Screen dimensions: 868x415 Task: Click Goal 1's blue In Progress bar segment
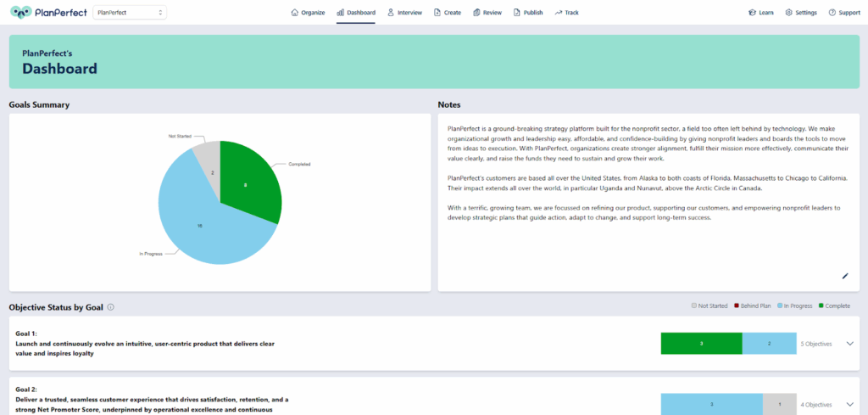coord(770,344)
